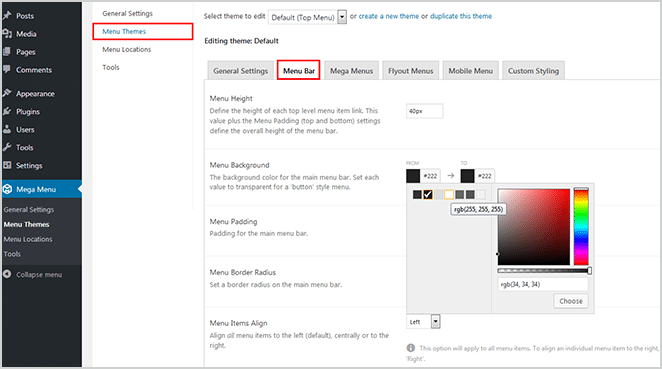Click the FROM #222 hex field
The height and width of the screenshot is (369, 662).
click(430, 176)
